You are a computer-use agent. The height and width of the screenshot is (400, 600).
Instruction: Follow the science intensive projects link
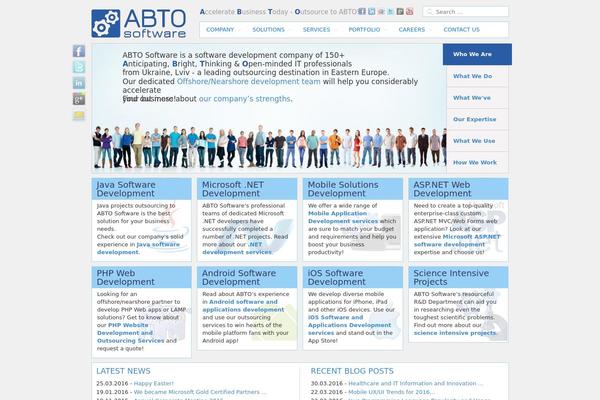(x=455, y=333)
